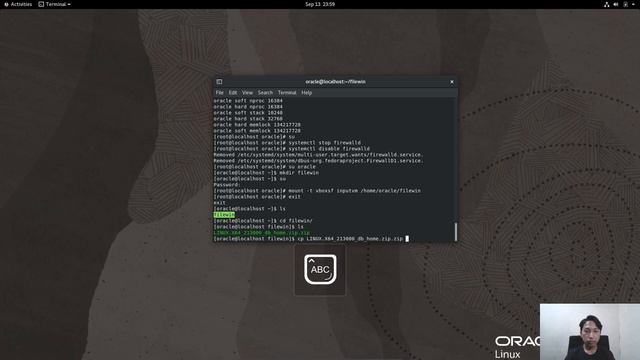Screen dimensions: 640x360
Task: Open the Terminal app menu in top bar
Action: [x=54, y=4]
